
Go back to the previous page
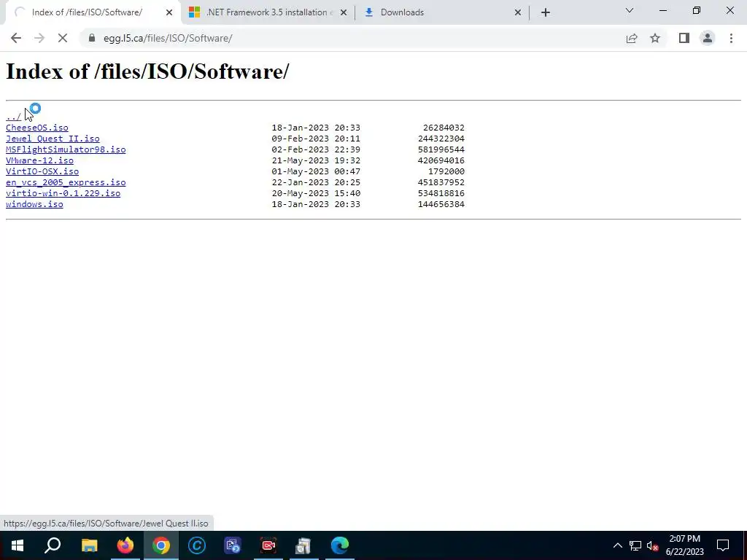coord(16,38)
